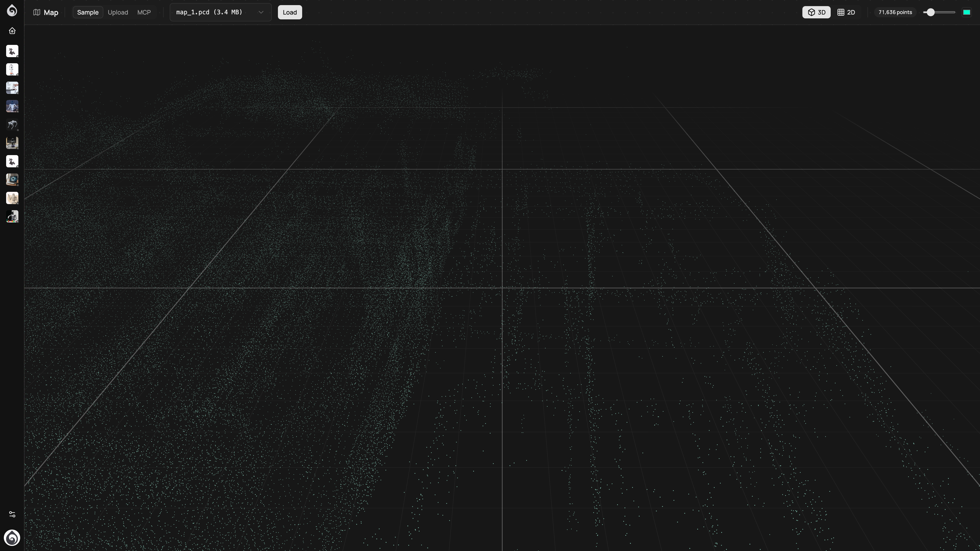
Task: Click the 3D cube icon
Action: click(x=811, y=12)
